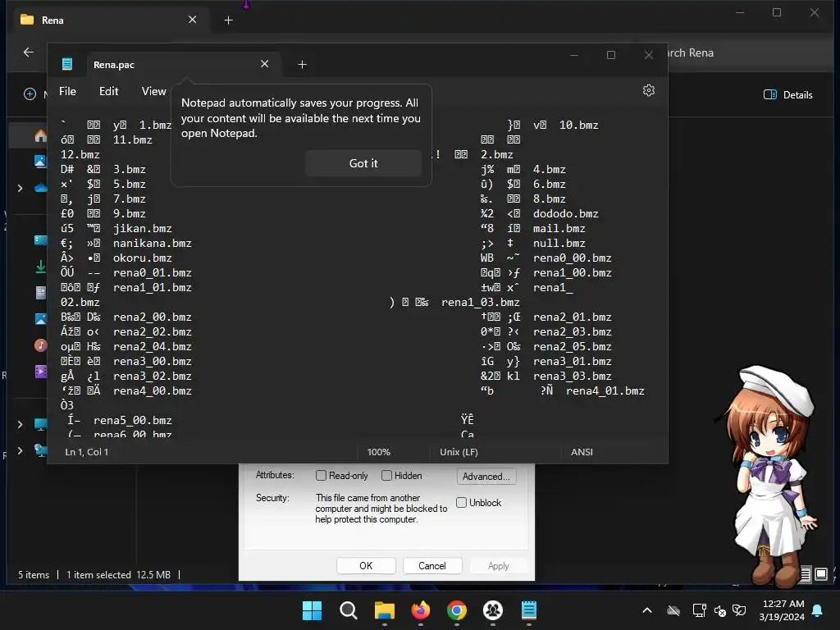The height and width of the screenshot is (630, 840).
Task: Open Pictures icon in Explorer sidebar
Action: pos(41,319)
